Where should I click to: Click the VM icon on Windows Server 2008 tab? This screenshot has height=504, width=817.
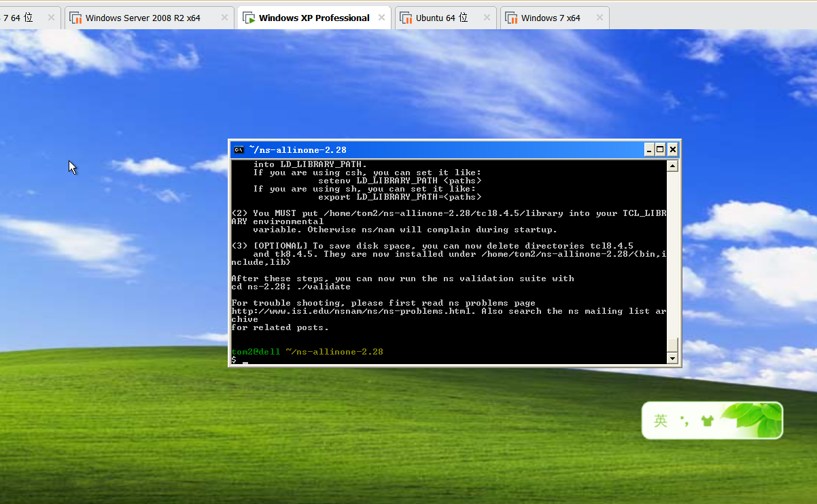[x=76, y=18]
